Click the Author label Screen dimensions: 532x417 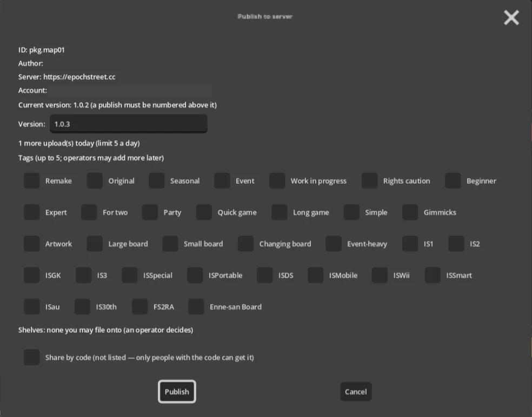pyautogui.click(x=30, y=63)
